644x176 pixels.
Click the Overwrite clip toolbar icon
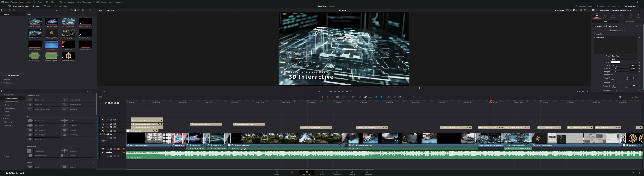349,97
